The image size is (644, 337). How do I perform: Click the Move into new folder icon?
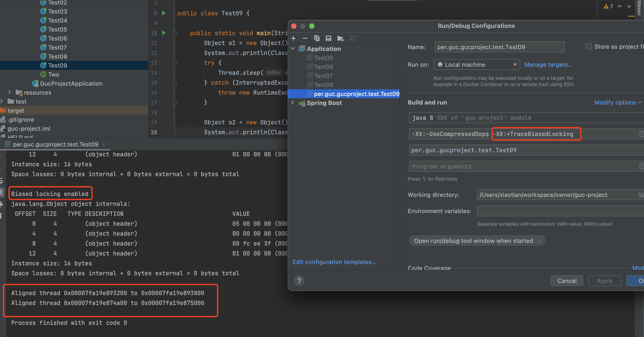340,38
